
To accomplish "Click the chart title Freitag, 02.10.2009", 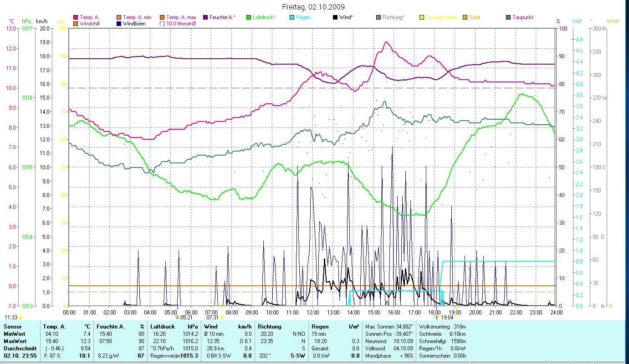I will pyautogui.click(x=314, y=7).
